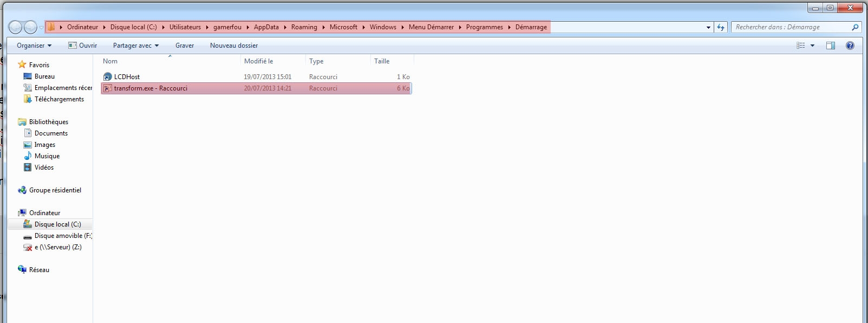The height and width of the screenshot is (323, 868).
Task: Open the Organiser menu
Action: 34,46
